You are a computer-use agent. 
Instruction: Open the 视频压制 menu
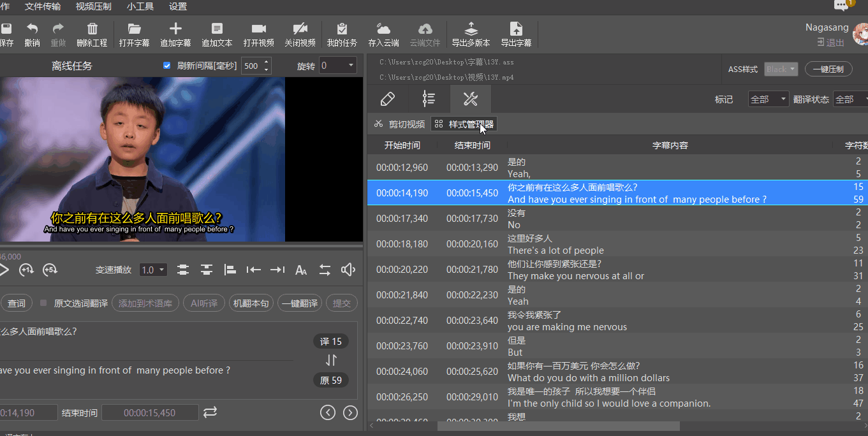pos(93,6)
